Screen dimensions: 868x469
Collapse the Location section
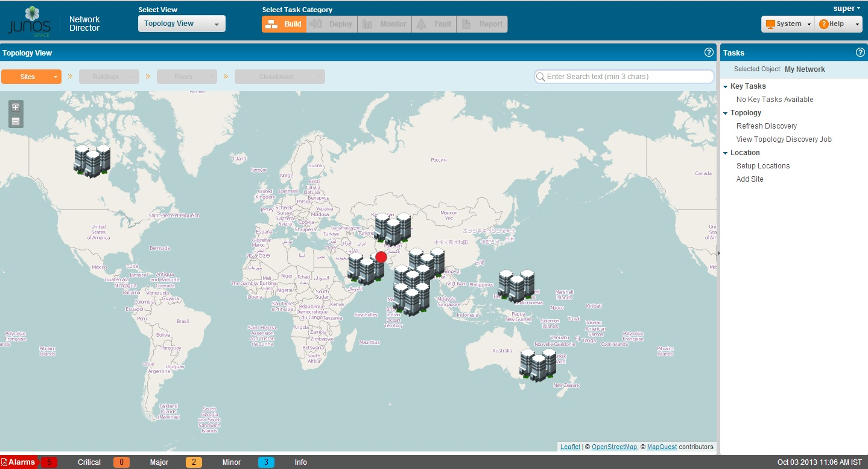click(726, 153)
